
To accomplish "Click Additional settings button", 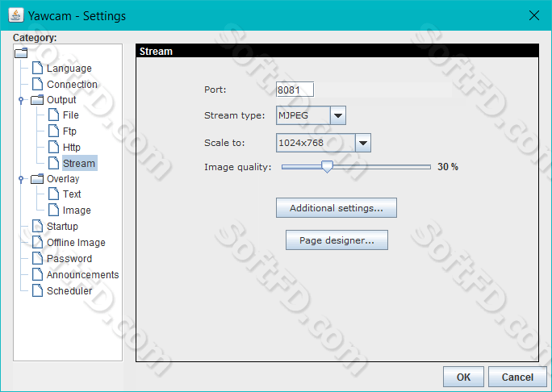I will [x=337, y=207].
